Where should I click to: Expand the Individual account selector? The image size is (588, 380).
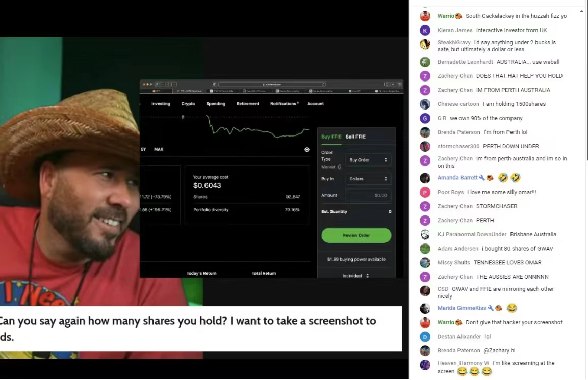(355, 276)
